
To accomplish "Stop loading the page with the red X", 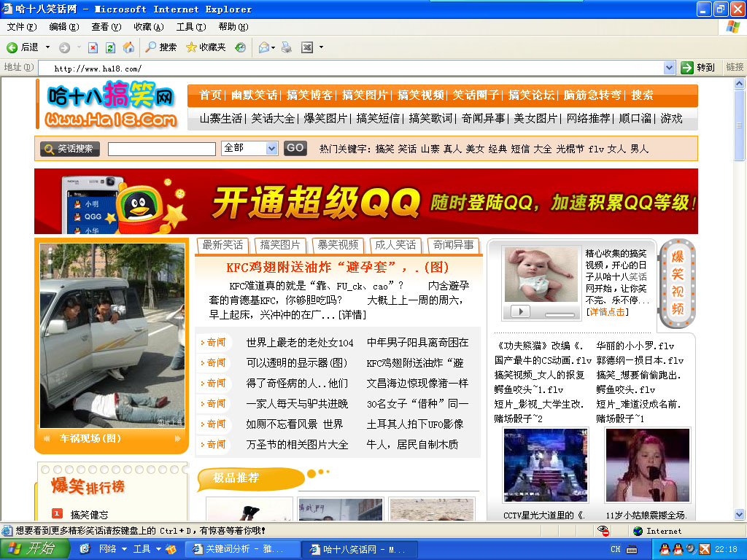I will (93, 47).
